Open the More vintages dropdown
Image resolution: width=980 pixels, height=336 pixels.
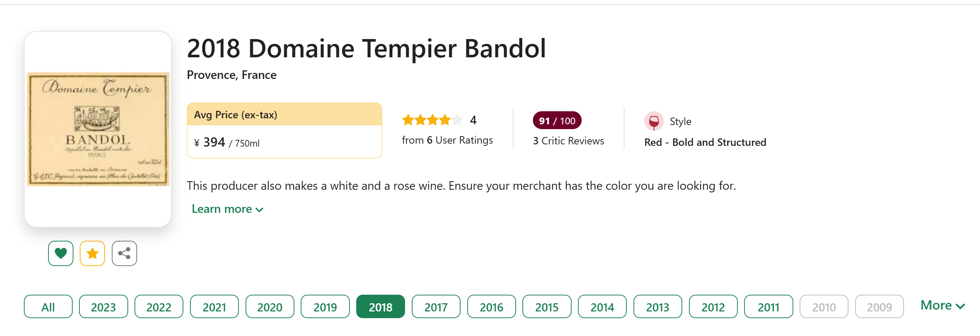942,305
